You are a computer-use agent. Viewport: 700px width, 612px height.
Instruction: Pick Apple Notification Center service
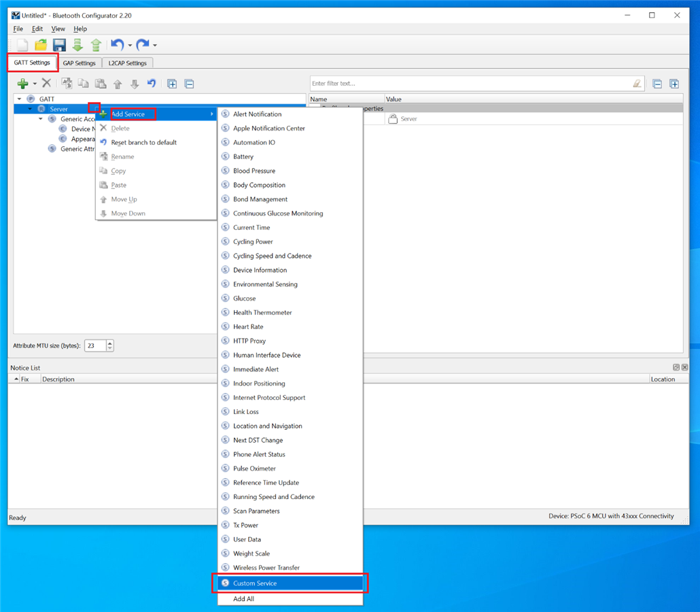click(290, 129)
